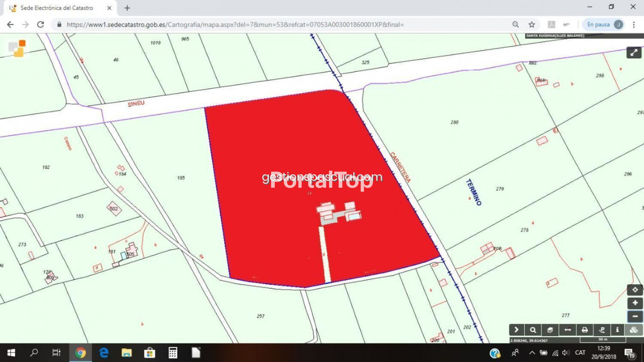644x362 pixels.
Task: Zoom out with the minus button
Action: (x=635, y=316)
